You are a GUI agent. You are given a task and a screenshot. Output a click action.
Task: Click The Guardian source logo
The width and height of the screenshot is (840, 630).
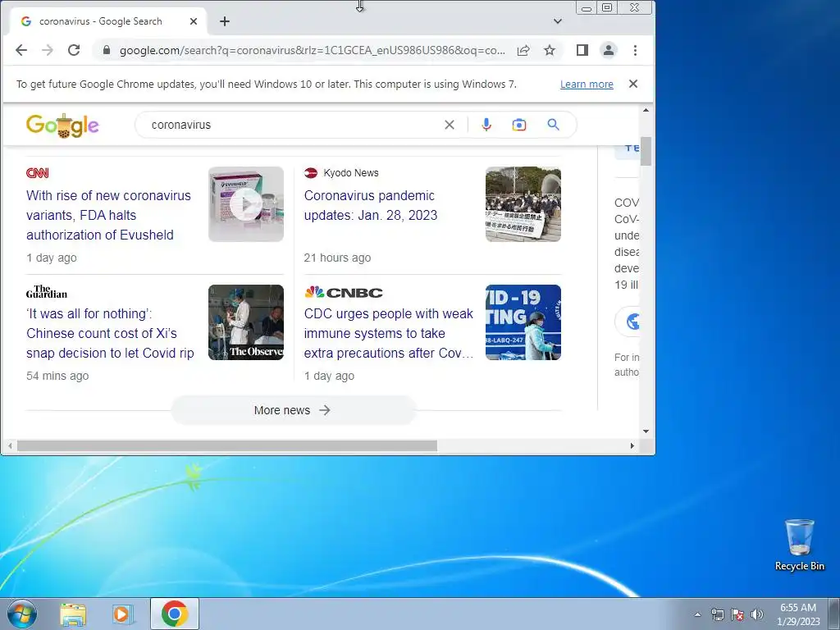(x=47, y=292)
